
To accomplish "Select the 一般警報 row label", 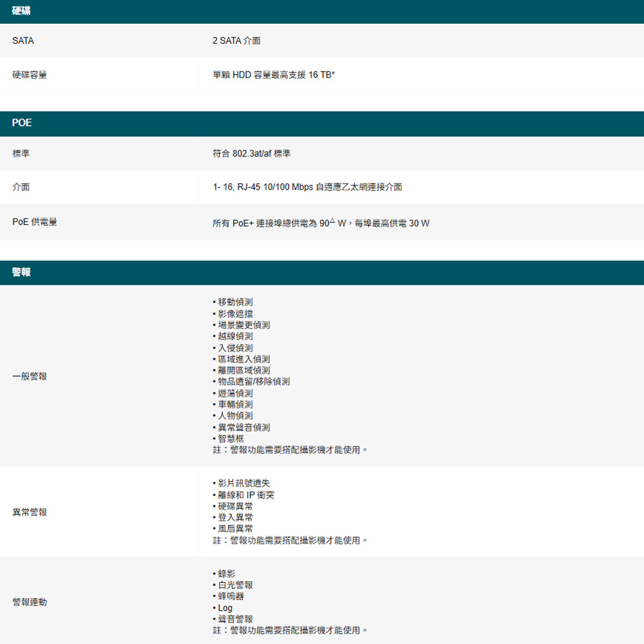I will click(30, 376).
